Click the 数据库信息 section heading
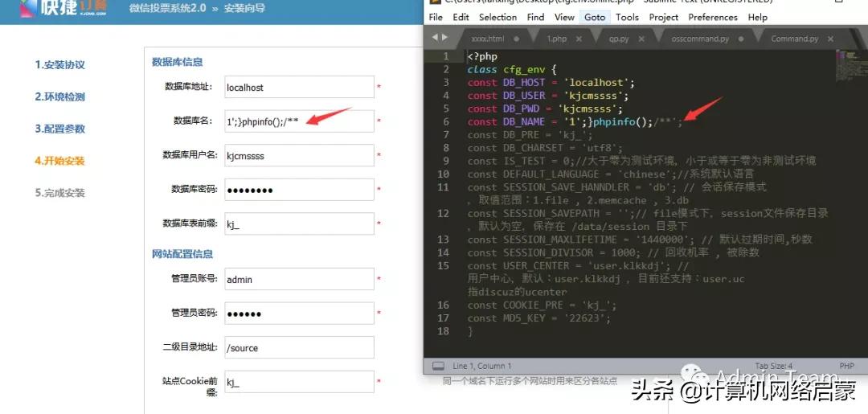 point(177,62)
